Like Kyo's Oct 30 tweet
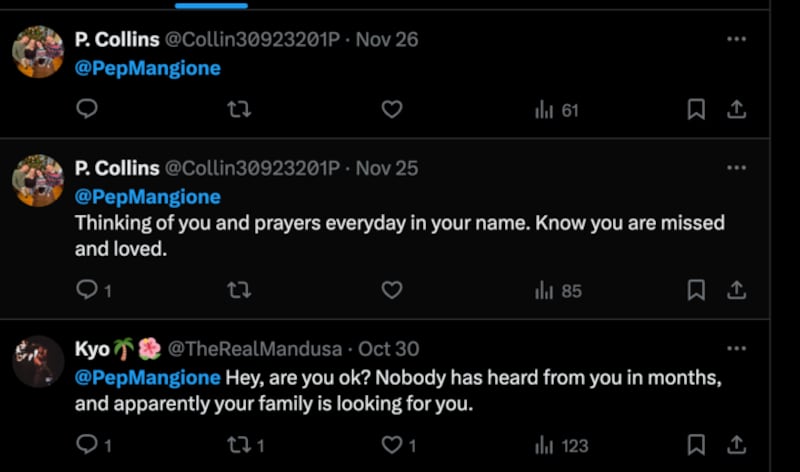Image resolution: width=800 pixels, height=472 pixels. (x=392, y=445)
